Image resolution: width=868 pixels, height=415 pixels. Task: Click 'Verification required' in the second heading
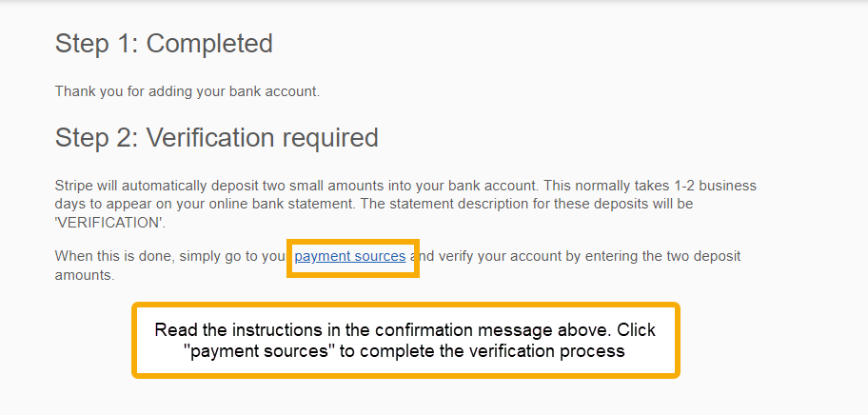click(x=263, y=138)
